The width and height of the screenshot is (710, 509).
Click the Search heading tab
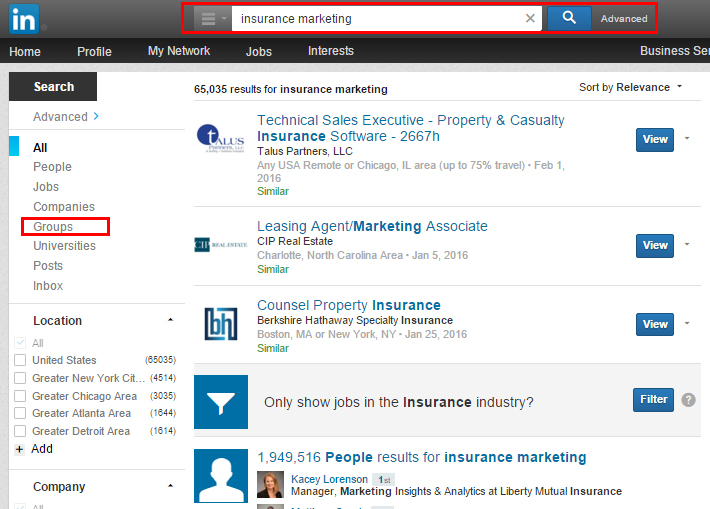(x=53, y=86)
